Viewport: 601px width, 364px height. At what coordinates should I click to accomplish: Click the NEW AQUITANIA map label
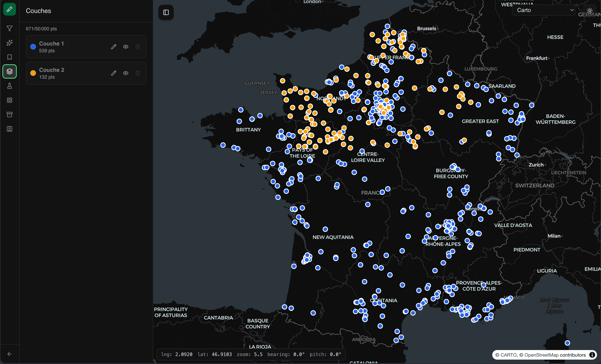(333, 237)
